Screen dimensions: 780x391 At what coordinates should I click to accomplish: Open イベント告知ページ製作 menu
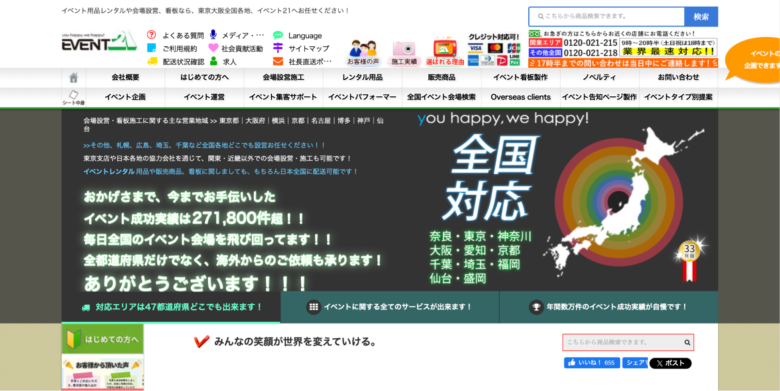(599, 97)
